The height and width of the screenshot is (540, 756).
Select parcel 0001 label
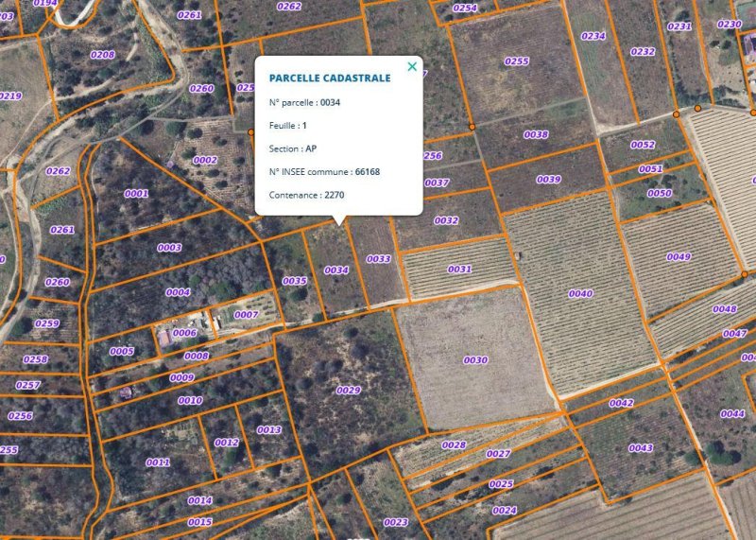coord(136,194)
